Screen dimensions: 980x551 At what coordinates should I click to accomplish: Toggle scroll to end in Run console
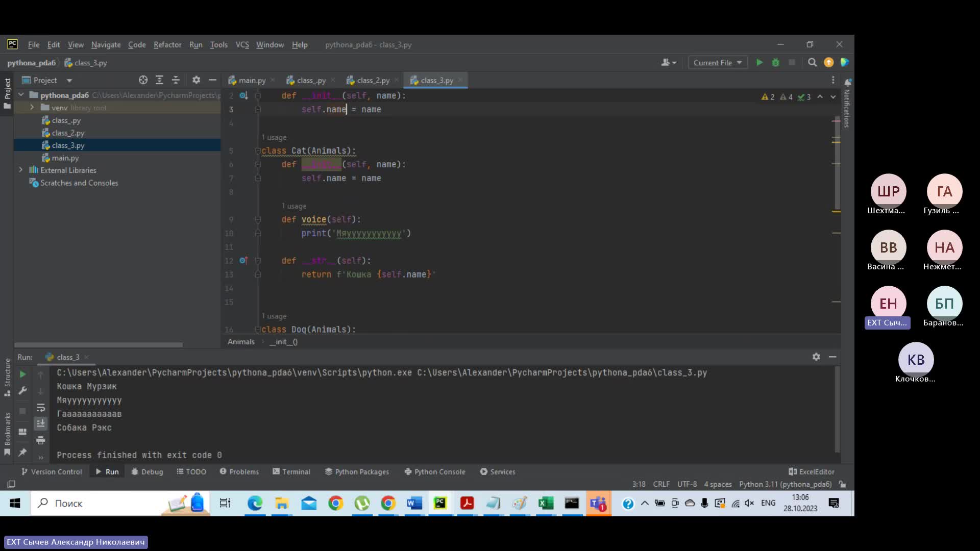[41, 423]
